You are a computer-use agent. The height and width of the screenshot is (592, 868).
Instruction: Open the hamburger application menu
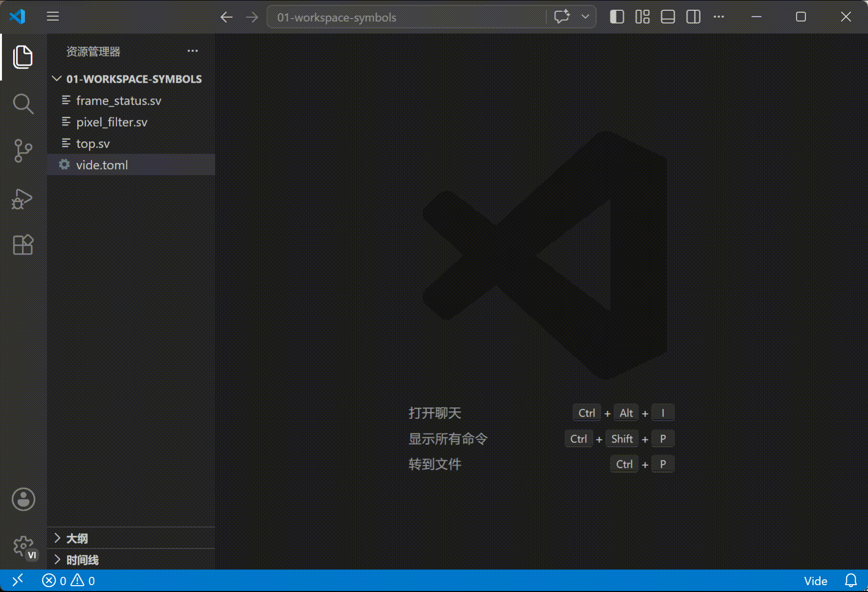point(53,17)
